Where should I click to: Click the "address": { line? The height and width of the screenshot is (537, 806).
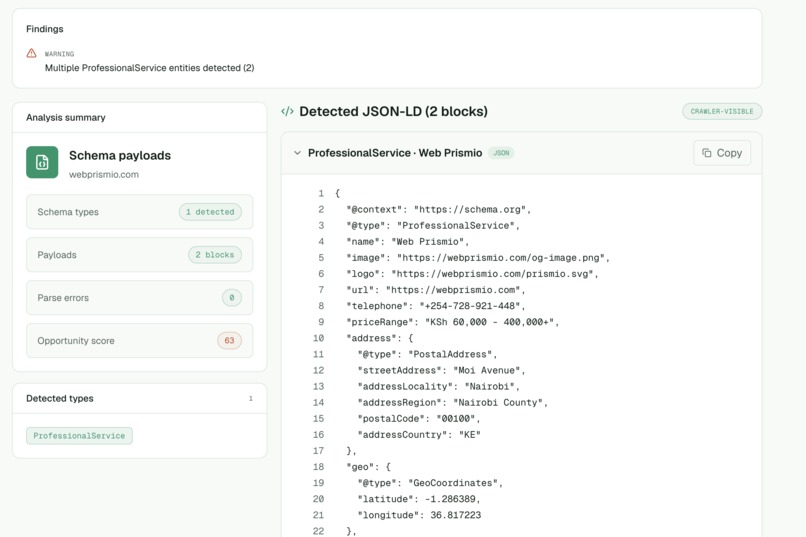coord(380,338)
